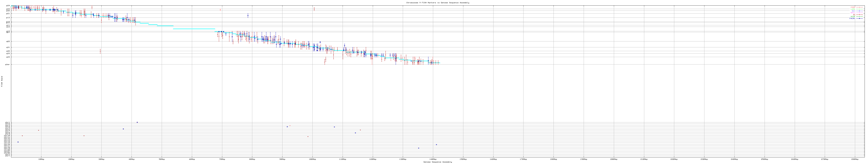
Task: Click the red outlier marker near 100Mbp at top
Action: [x=314, y=9]
